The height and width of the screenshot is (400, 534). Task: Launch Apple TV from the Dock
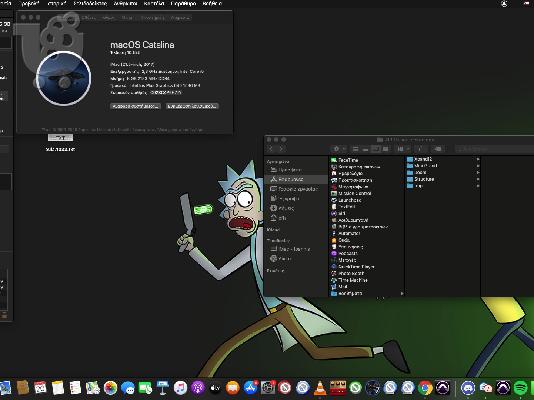point(215,388)
